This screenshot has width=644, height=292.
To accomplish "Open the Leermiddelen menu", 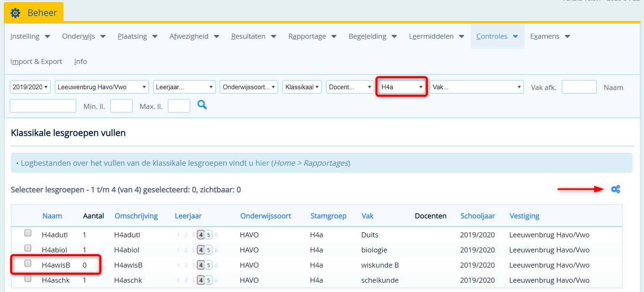I will point(437,36).
